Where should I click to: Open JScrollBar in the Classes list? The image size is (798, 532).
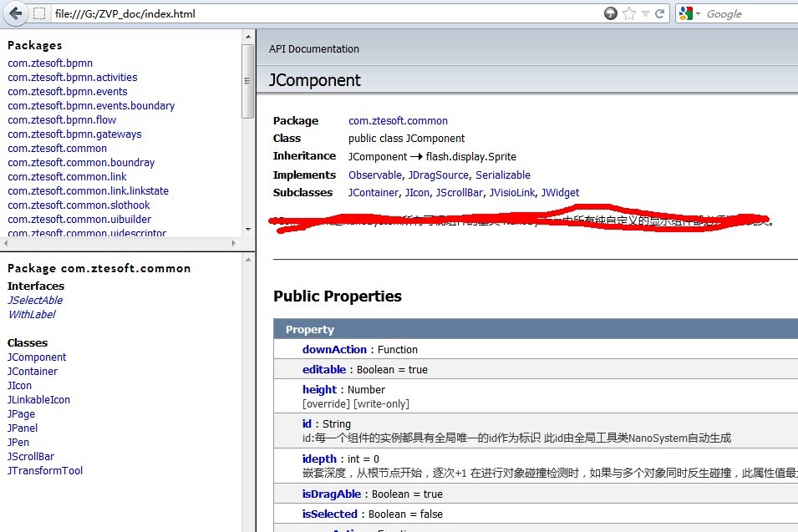pyautogui.click(x=31, y=457)
